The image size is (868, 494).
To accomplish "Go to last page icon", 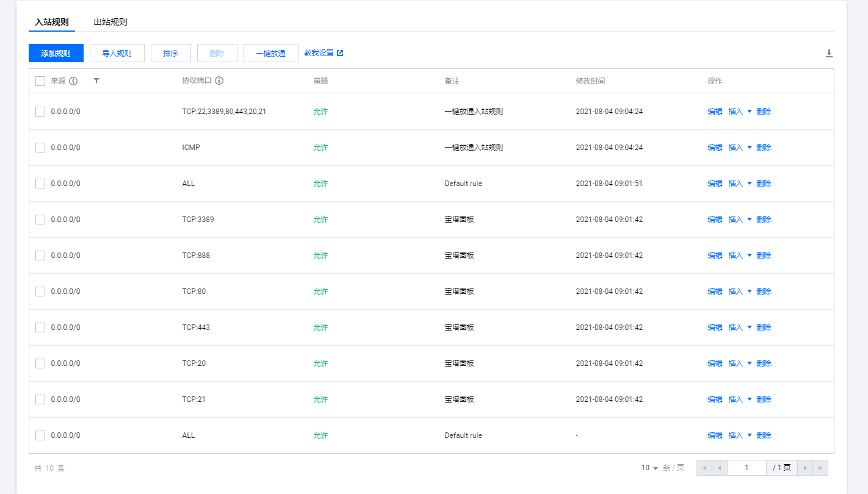I will (820, 468).
